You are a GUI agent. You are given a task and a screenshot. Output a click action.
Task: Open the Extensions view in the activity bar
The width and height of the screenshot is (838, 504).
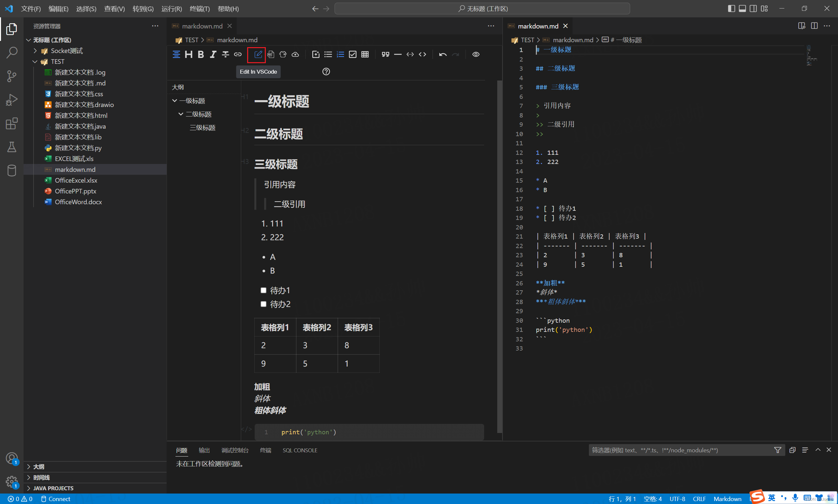coord(11,124)
